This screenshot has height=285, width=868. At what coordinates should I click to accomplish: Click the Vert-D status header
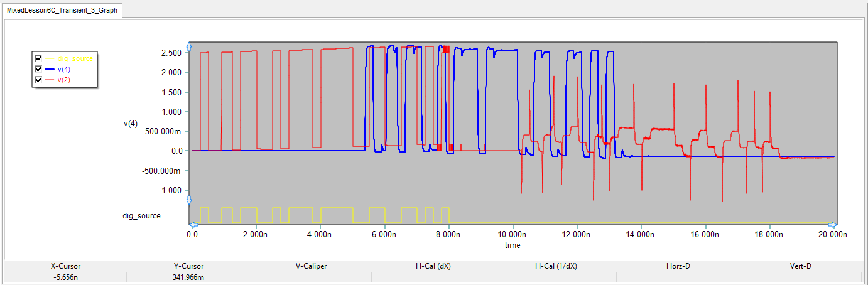(x=800, y=266)
